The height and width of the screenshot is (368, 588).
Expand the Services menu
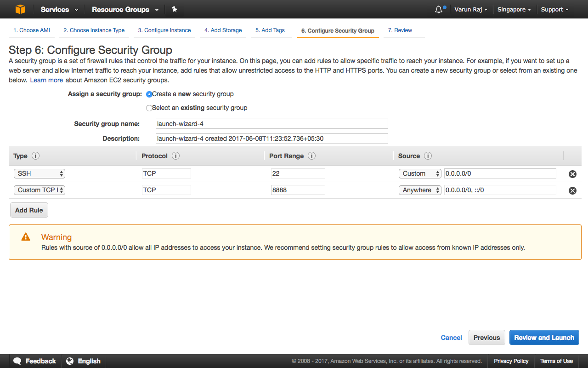pos(59,9)
